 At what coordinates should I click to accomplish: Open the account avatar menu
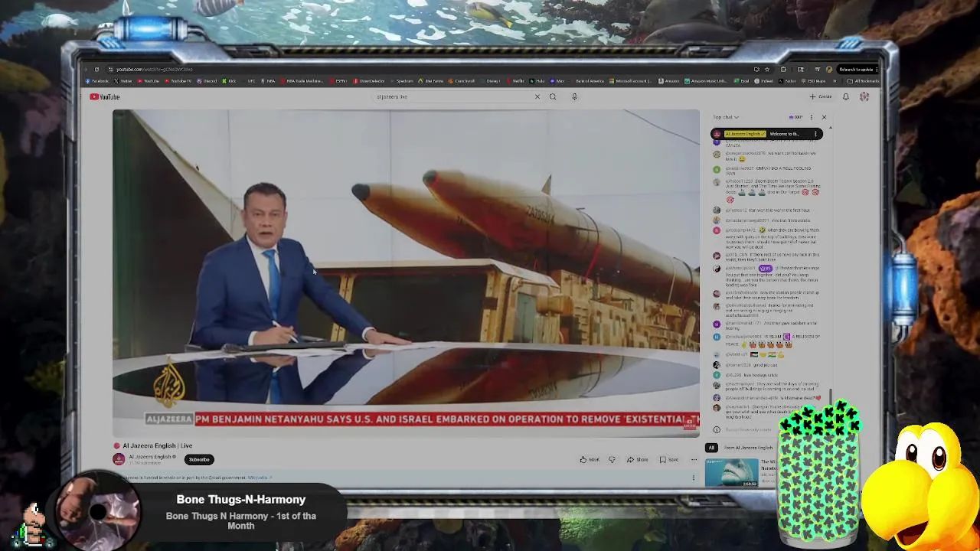[864, 96]
